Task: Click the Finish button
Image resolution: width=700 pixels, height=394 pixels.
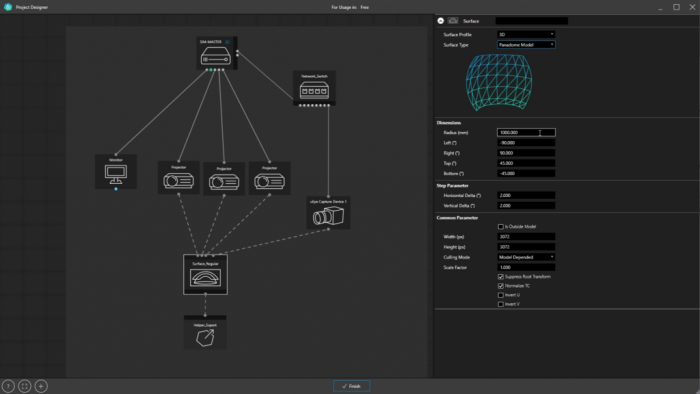Action: pos(351,386)
